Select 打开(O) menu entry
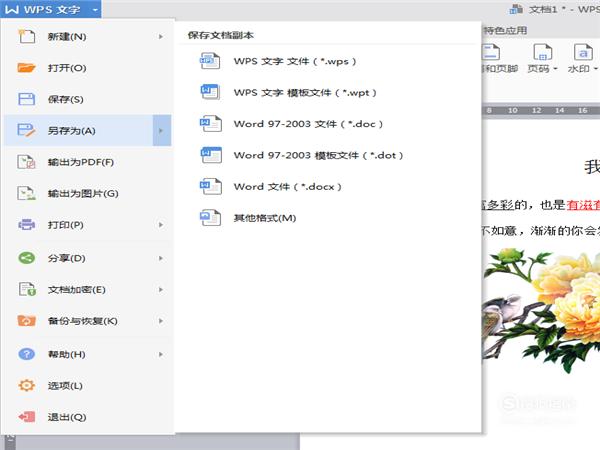600x450 pixels. tap(87, 68)
